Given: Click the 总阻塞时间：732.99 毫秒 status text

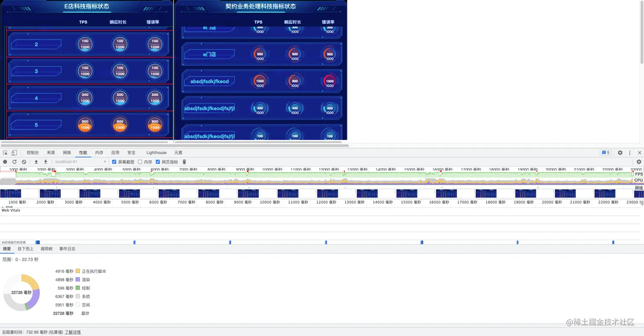Looking at the screenshot, I should (x=32, y=332).
